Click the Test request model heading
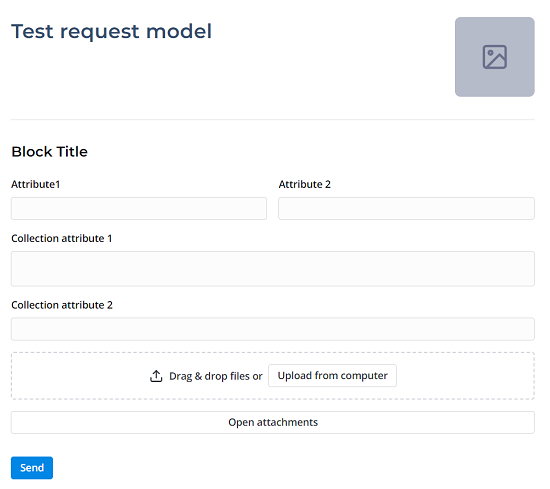The height and width of the screenshot is (489, 550). coord(112,32)
